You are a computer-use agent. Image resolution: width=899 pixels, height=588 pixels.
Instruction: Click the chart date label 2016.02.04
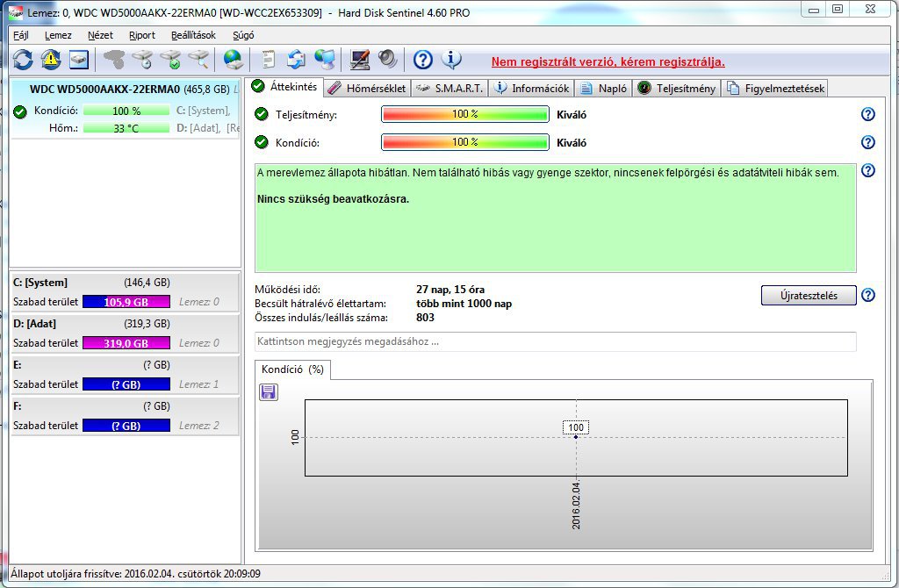click(x=576, y=506)
